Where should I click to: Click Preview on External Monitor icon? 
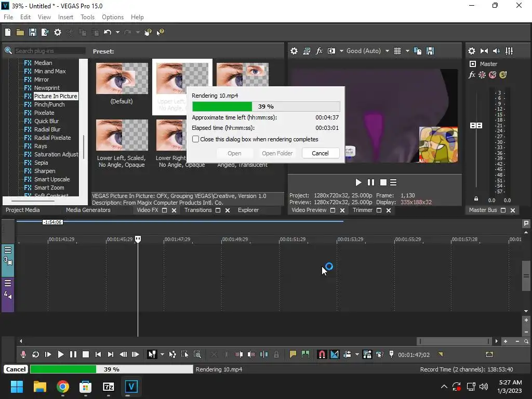[307, 51]
